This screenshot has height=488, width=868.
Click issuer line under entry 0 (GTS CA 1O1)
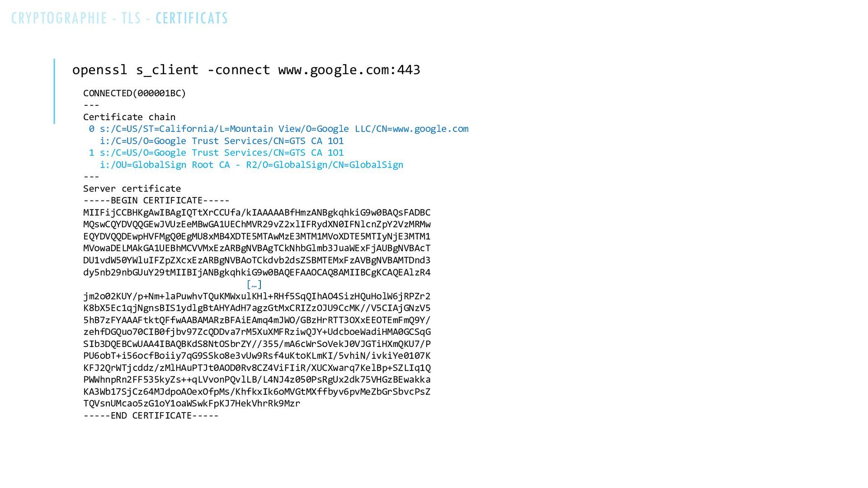[x=222, y=141]
